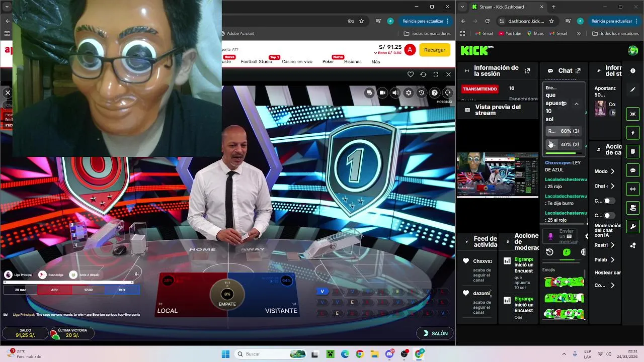This screenshot has width=644, height=362.
Task: Open chat settings gear beside message input
Action: tap(587, 236)
